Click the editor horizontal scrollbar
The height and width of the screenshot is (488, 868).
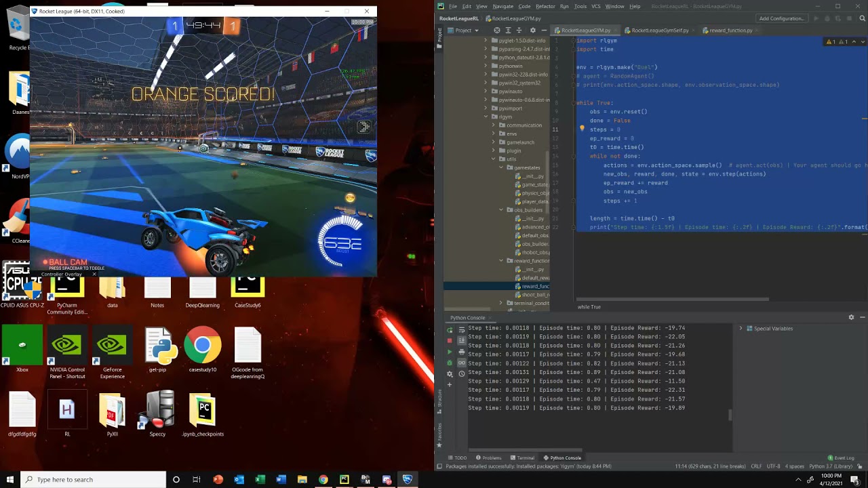tap(671, 298)
